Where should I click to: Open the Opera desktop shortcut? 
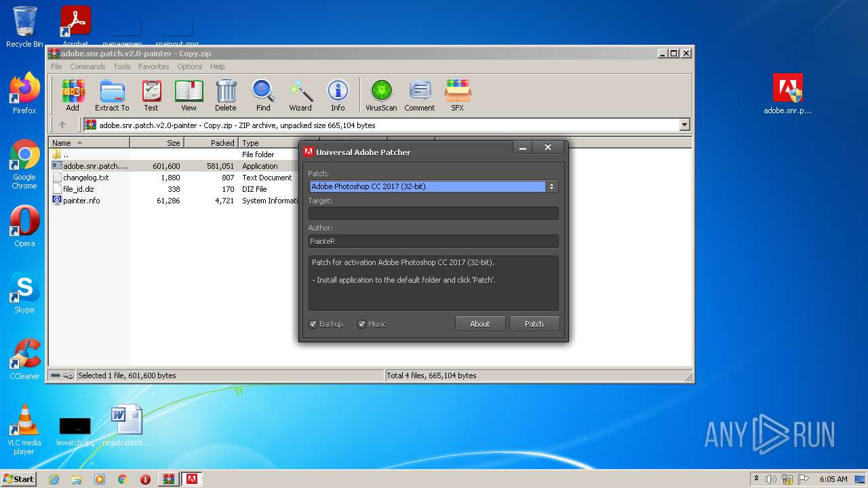click(x=24, y=226)
